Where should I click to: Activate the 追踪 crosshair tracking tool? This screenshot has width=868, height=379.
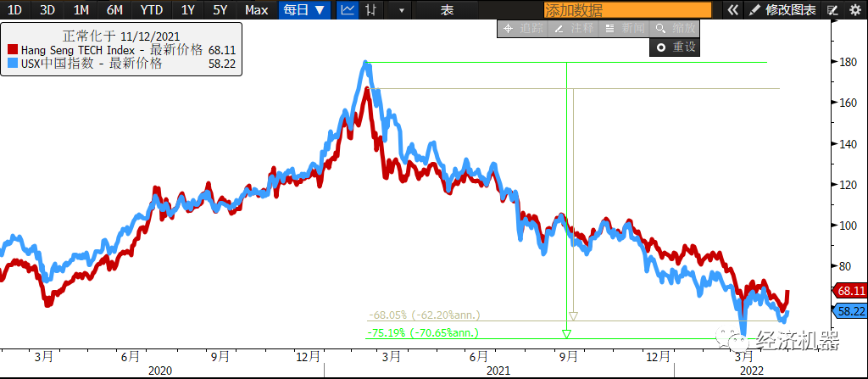(522, 28)
